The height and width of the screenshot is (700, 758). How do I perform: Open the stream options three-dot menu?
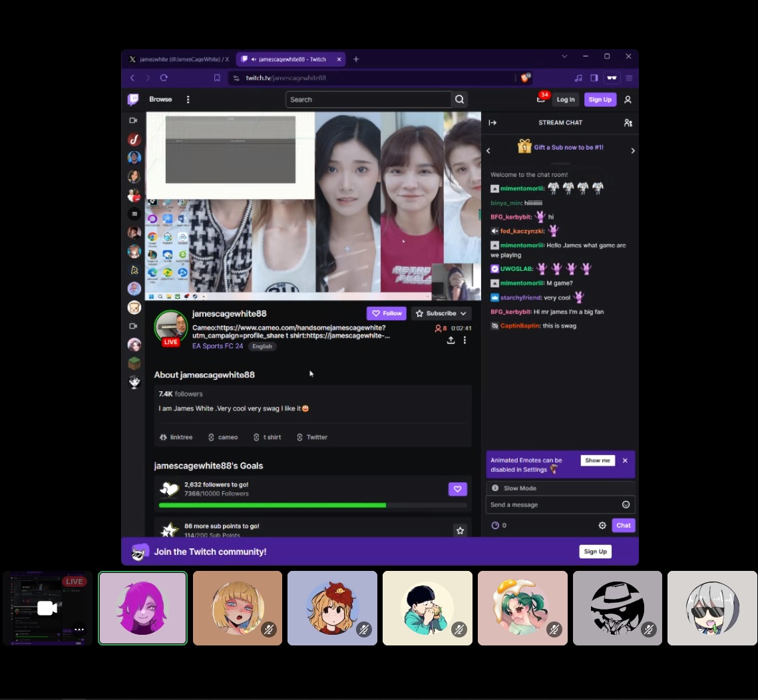coord(465,340)
